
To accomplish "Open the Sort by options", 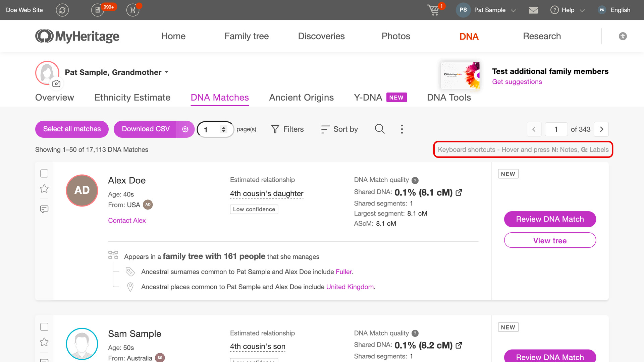I will pyautogui.click(x=339, y=129).
